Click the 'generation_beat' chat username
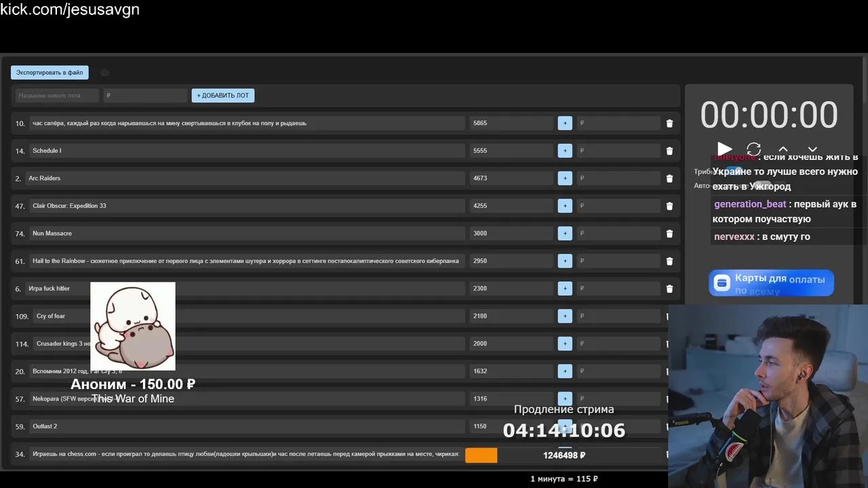The image size is (868, 488). point(750,204)
